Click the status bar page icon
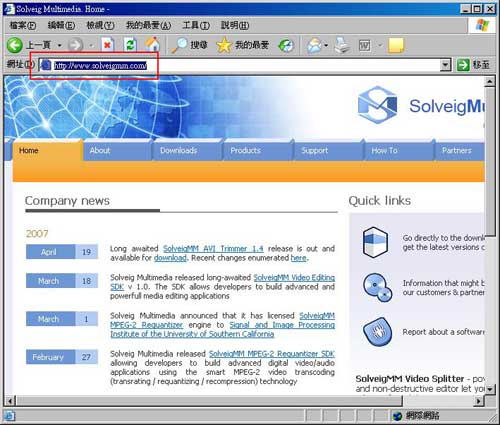Image resolution: width=500 pixels, height=425 pixels. pyautogui.click(x=9, y=416)
